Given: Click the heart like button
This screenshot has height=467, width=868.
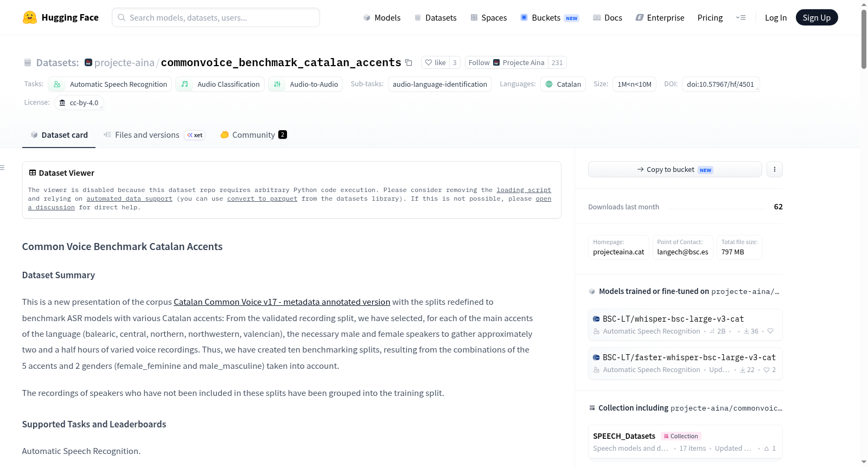Looking at the screenshot, I should click(436, 63).
